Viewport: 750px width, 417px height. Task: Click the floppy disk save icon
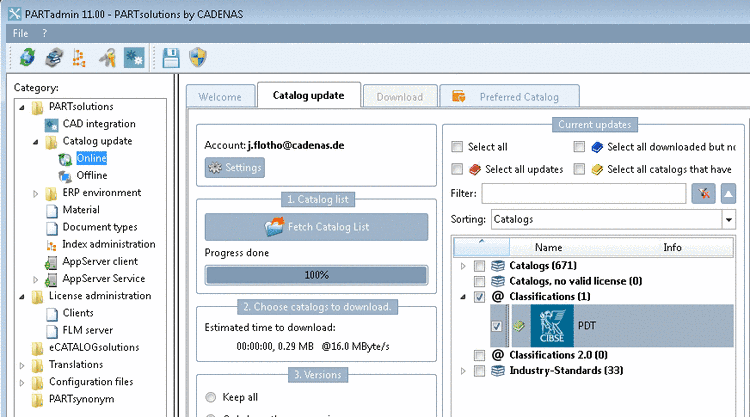click(171, 57)
